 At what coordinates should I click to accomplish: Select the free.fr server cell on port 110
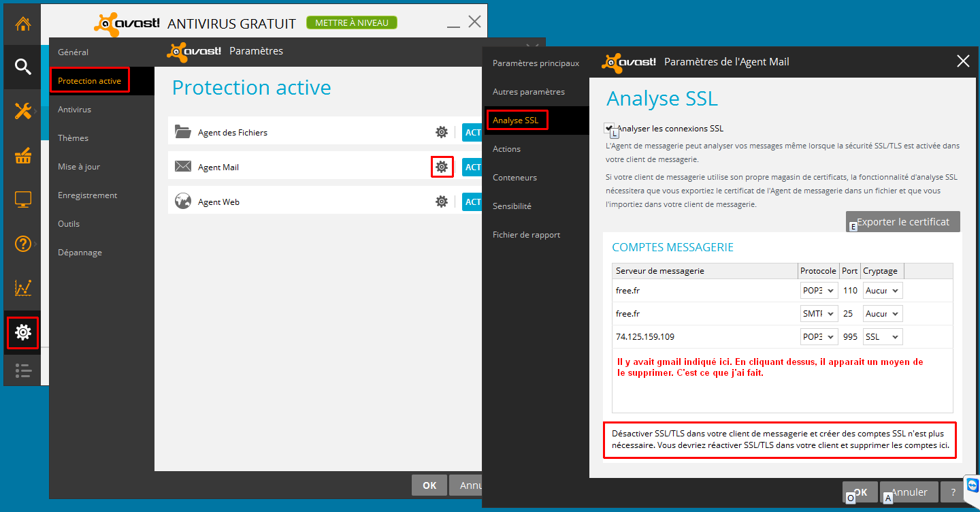(705, 291)
